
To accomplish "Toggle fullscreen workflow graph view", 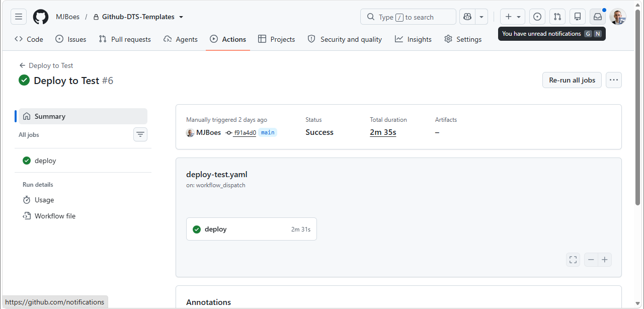I will [573, 260].
